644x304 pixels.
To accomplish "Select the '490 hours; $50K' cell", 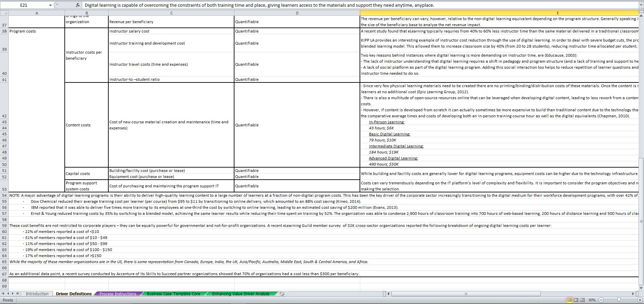I will click(x=499, y=164).
